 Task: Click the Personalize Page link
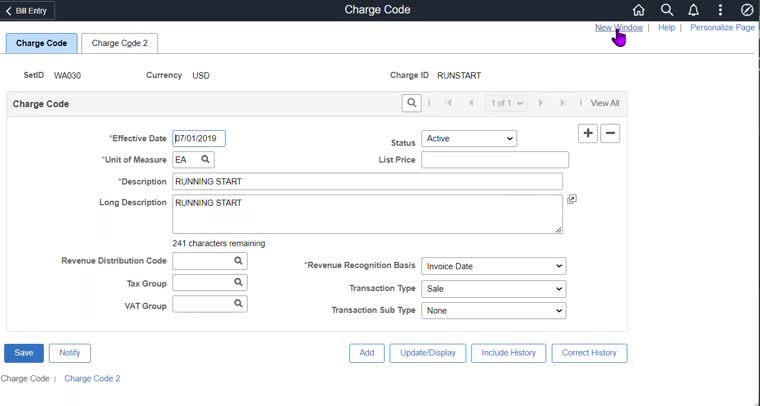(722, 28)
